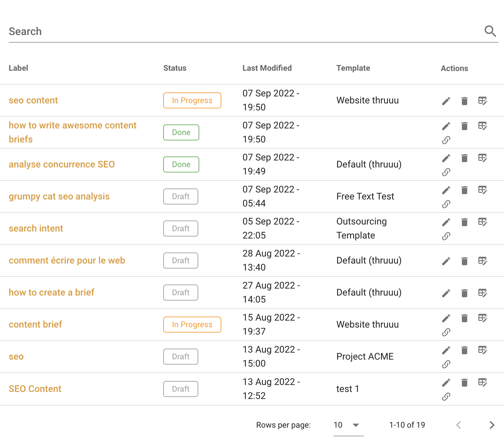This screenshot has height=443, width=504.
Task: Delete the "grumpy cat seo analysis" brief
Action: (x=464, y=190)
